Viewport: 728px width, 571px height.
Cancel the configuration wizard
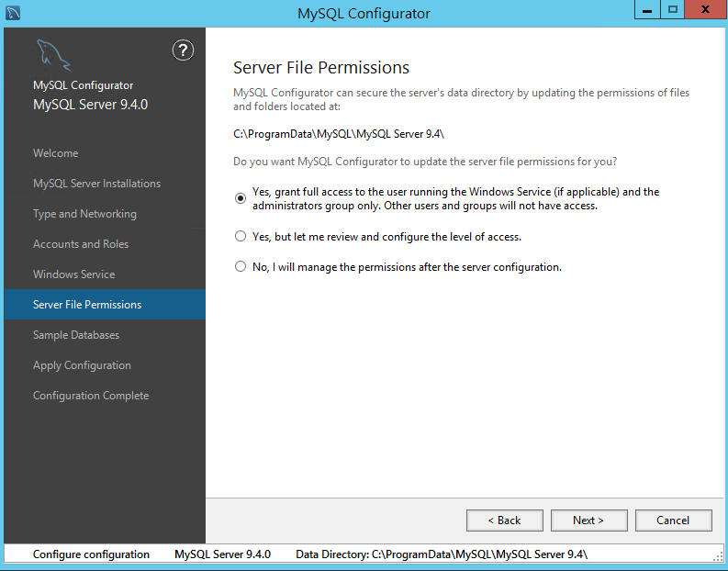point(673,521)
